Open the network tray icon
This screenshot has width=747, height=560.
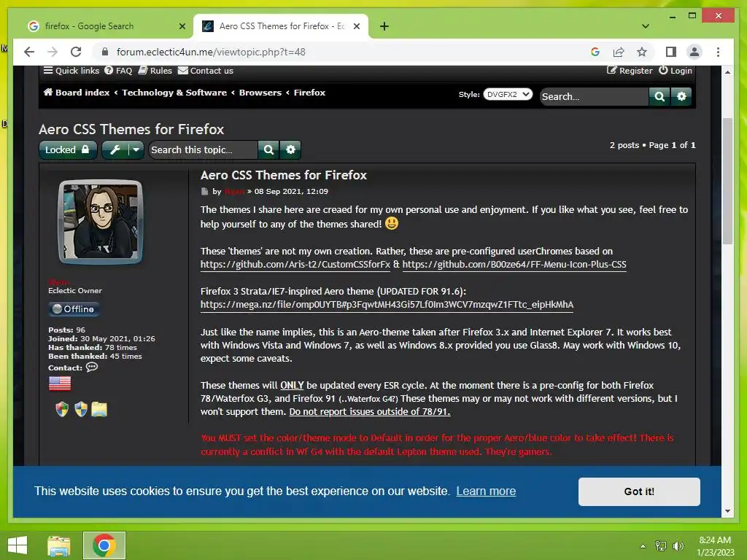pos(661,546)
